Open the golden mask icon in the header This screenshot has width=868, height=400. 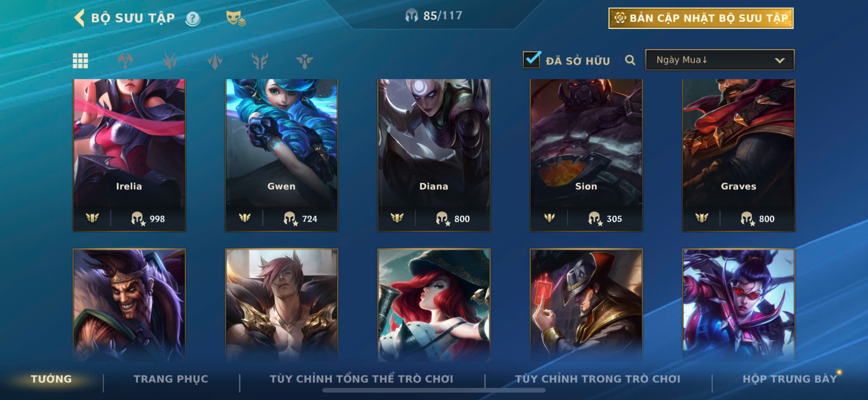tap(236, 18)
